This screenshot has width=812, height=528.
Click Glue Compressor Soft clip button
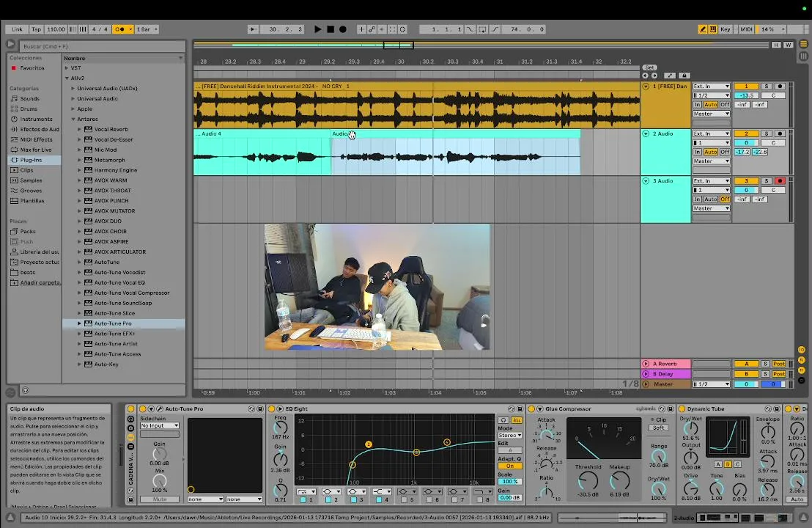(x=658, y=428)
